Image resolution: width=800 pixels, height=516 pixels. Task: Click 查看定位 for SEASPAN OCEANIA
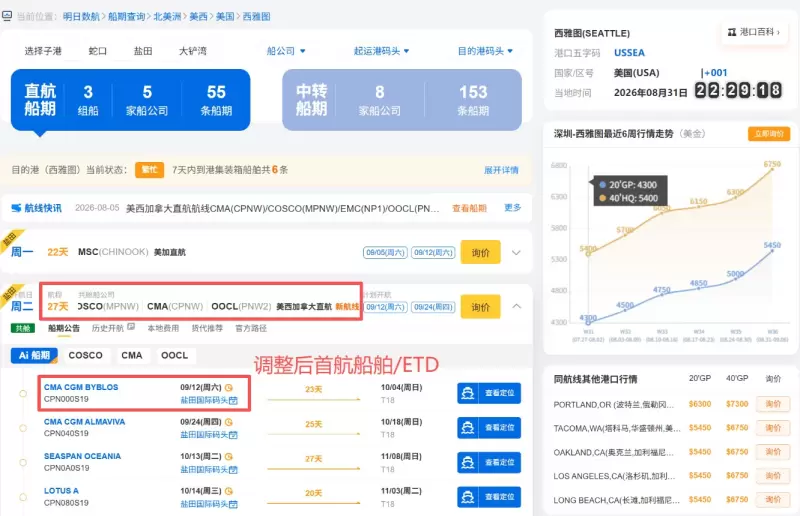coord(489,462)
